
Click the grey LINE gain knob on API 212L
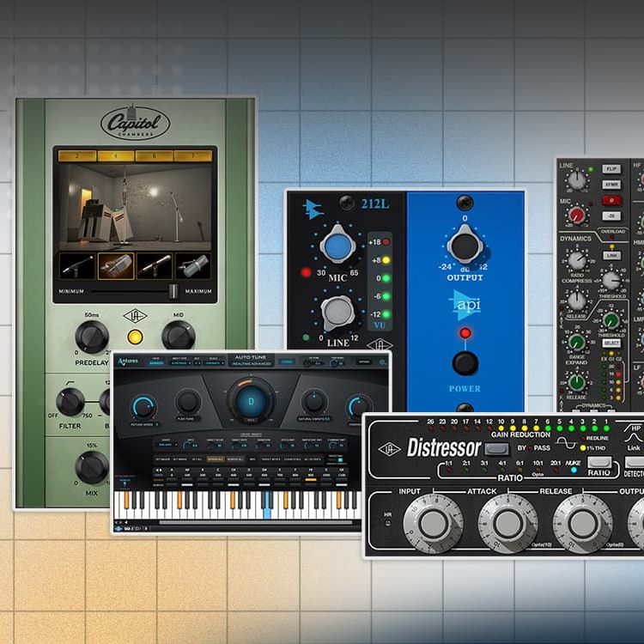tap(337, 313)
